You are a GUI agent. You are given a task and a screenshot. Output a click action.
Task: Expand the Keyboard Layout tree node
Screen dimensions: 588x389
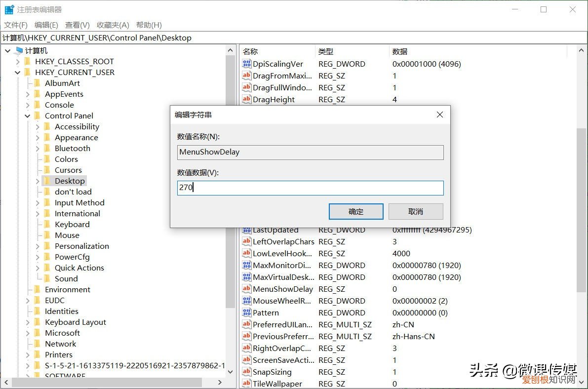click(28, 322)
